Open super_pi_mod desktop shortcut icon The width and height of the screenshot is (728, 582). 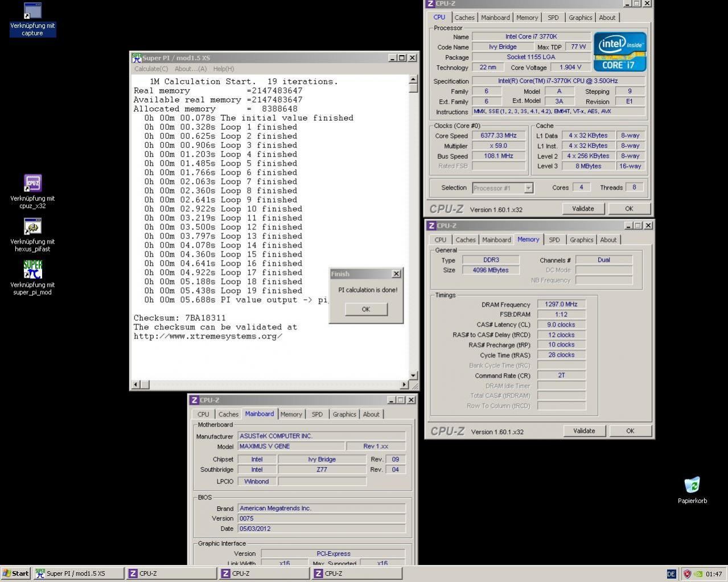(32, 278)
